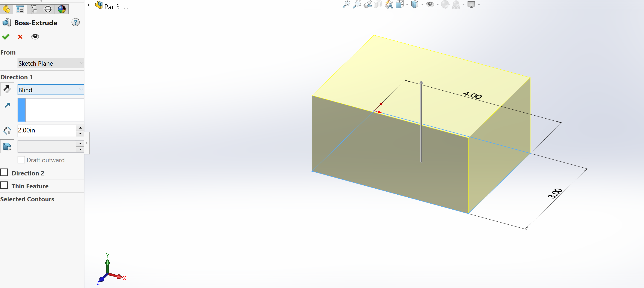Enable the Direction 2 checkbox

(4, 172)
